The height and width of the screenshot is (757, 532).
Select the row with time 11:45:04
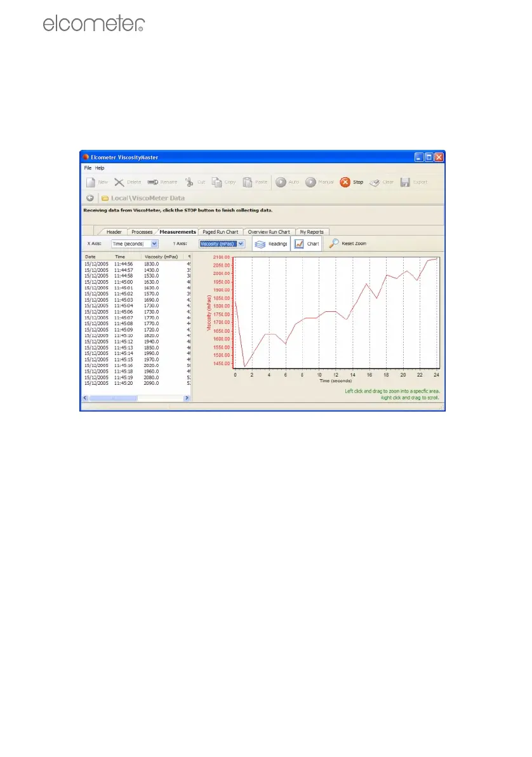[137, 305]
